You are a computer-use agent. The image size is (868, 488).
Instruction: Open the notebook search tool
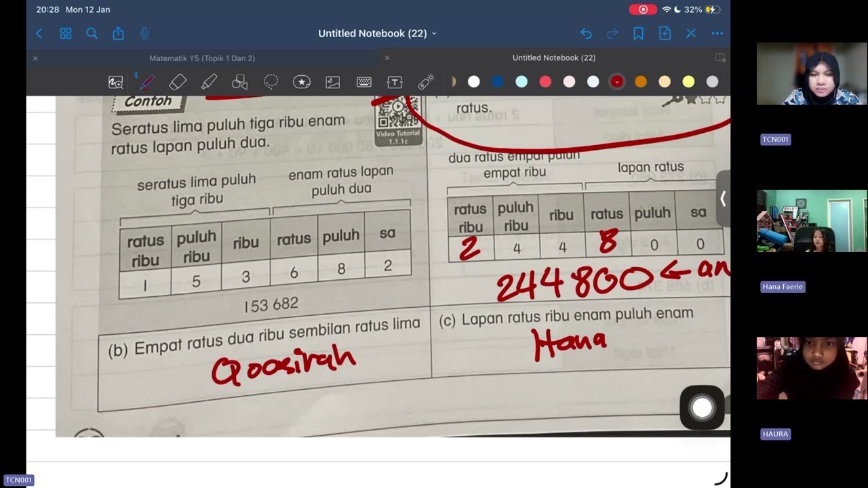coord(92,33)
